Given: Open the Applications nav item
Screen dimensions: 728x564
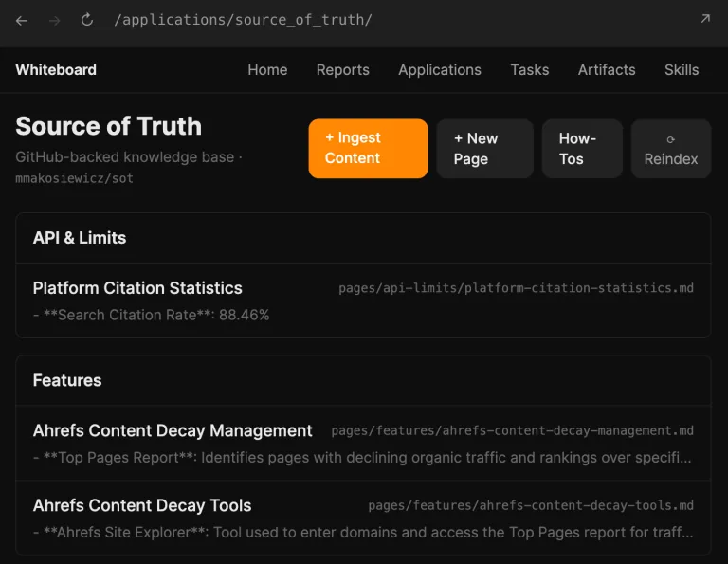Looking at the screenshot, I should (x=440, y=69).
